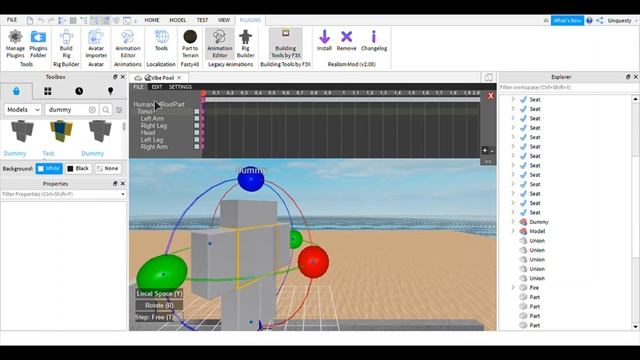Switch to the HOME ribbon tab
This screenshot has width=640, height=360.
click(152, 20)
